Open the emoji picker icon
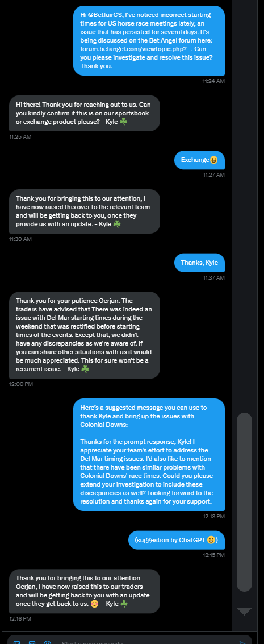The image size is (264, 644). [x=47, y=642]
